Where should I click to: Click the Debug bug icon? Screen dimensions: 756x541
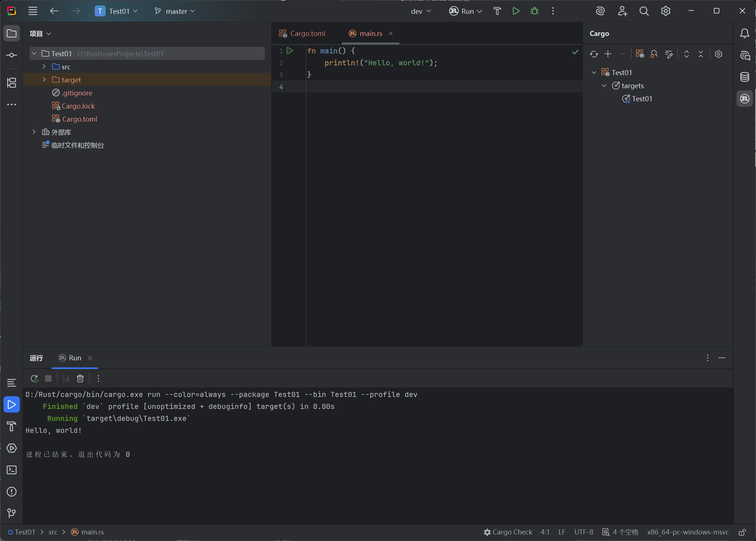pos(534,11)
